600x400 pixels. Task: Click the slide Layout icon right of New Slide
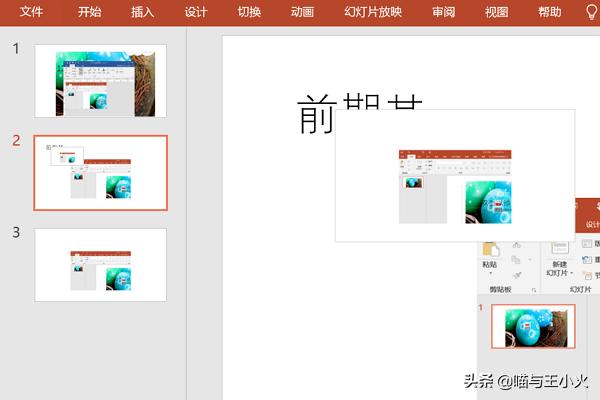(587, 244)
